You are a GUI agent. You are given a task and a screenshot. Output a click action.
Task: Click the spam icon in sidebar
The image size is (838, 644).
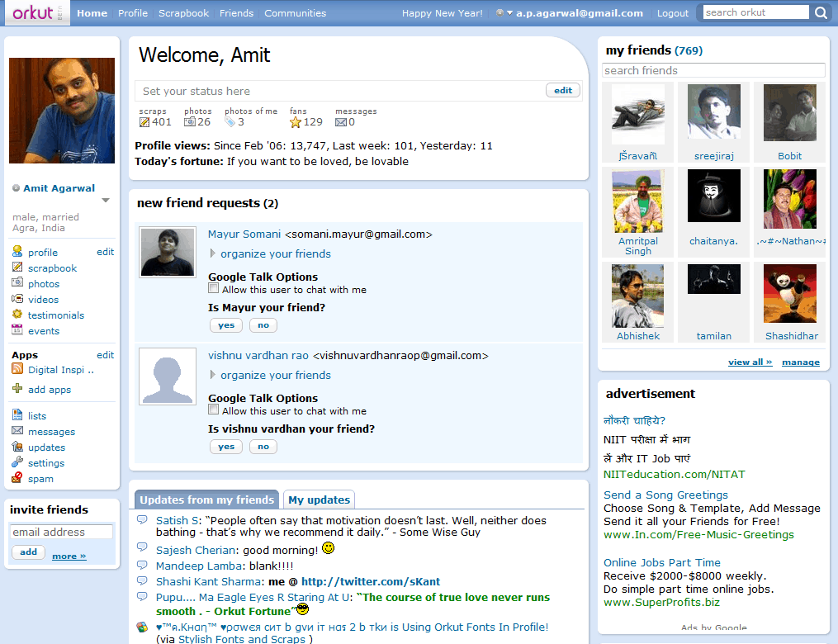pyautogui.click(x=17, y=479)
